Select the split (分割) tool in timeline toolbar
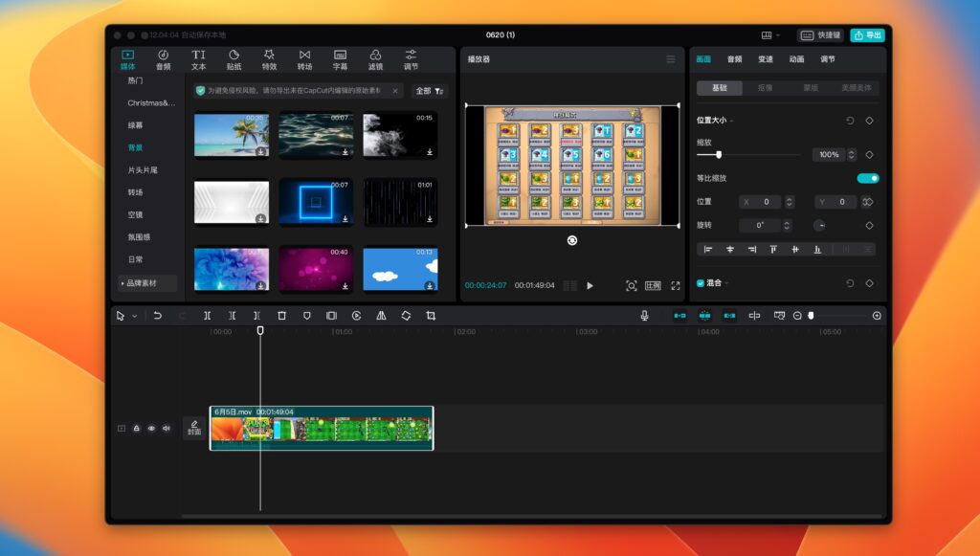Screen dimensions: 980x556 click(208, 315)
